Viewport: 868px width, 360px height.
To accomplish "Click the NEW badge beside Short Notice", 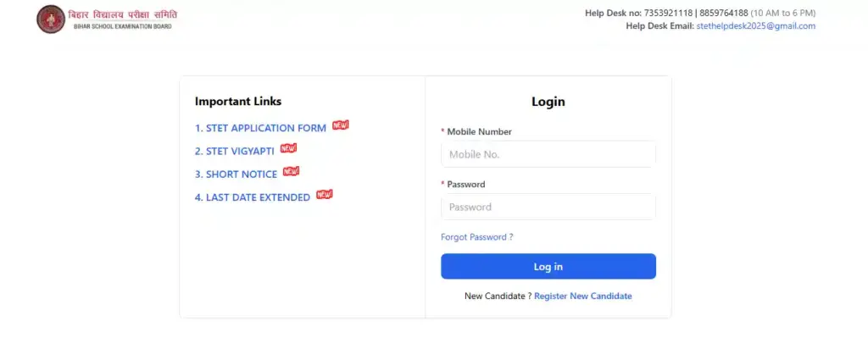I will pos(291,171).
